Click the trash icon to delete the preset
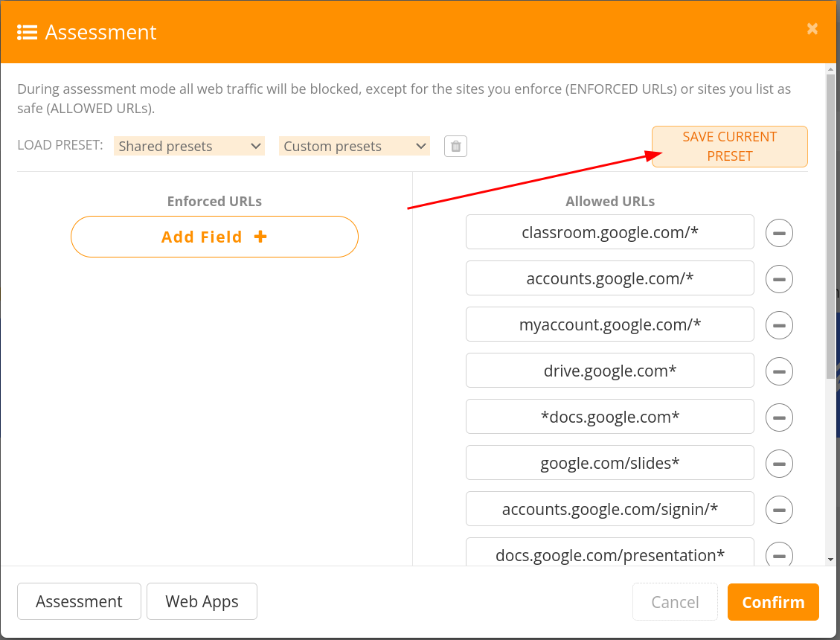The height and width of the screenshot is (640, 840). point(455,147)
